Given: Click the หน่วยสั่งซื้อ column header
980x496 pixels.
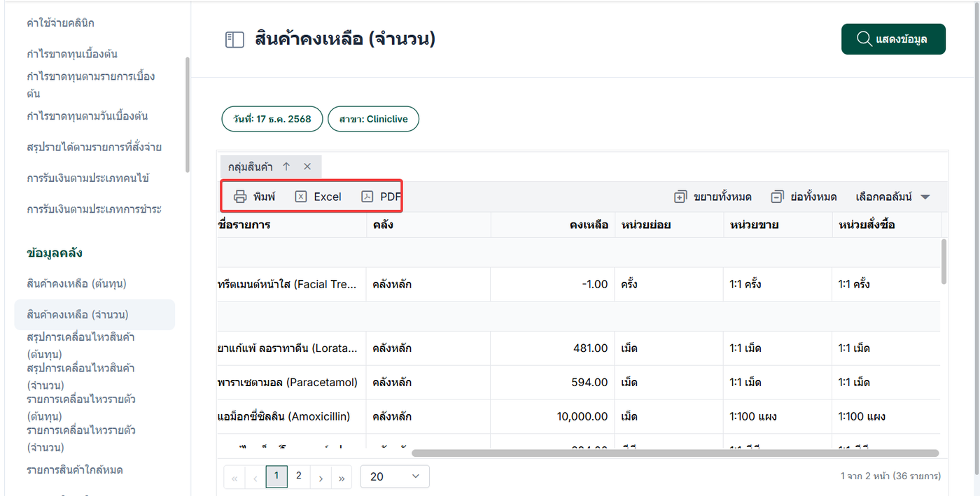Looking at the screenshot, I should [886, 225].
